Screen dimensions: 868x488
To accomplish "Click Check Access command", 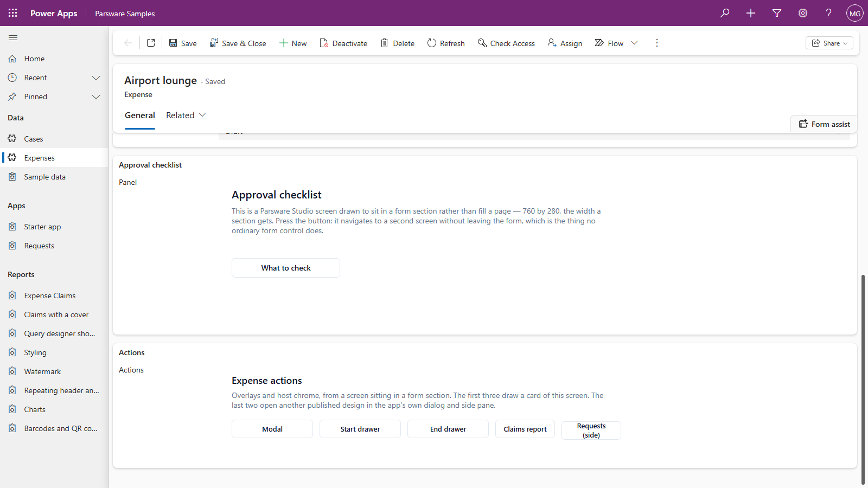I will pyautogui.click(x=506, y=43).
